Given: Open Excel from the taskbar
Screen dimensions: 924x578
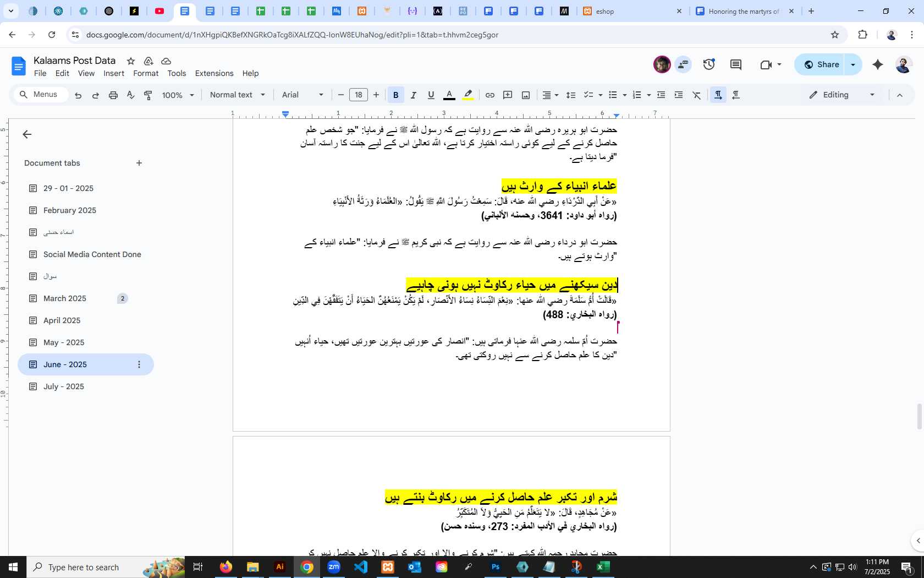Looking at the screenshot, I should click(x=603, y=567).
